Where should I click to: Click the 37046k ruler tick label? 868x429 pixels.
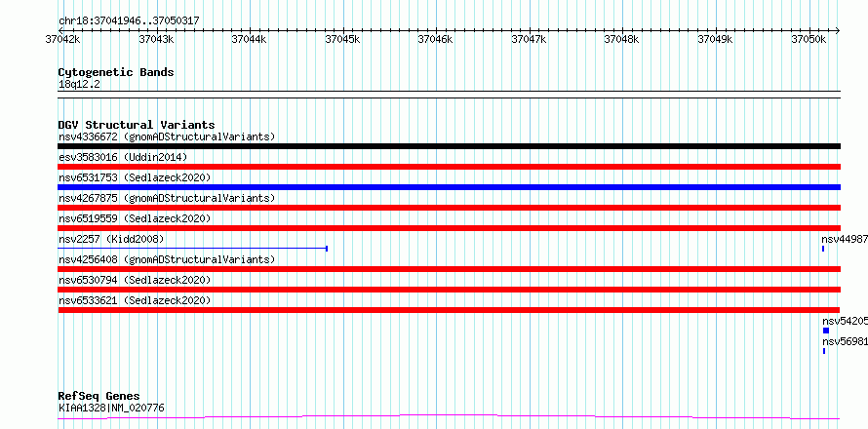436,39
